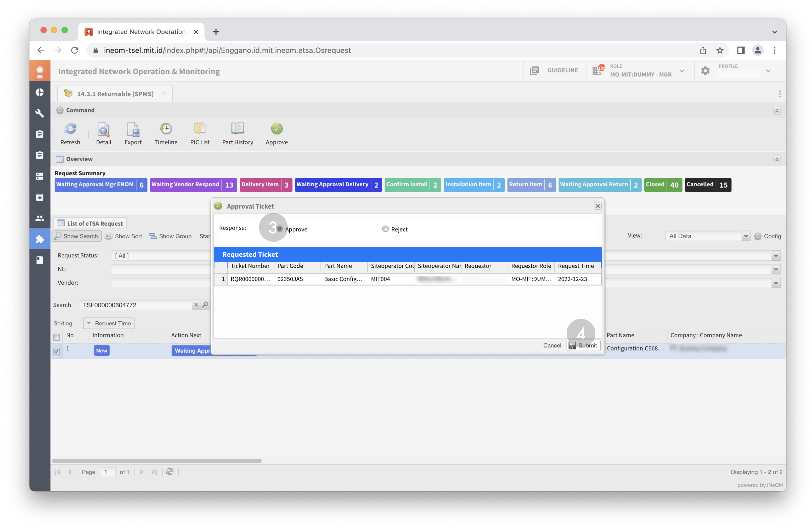Viewport: 812px width, 529px height.
Task: Click the profile settings gear icon
Action: (705, 71)
